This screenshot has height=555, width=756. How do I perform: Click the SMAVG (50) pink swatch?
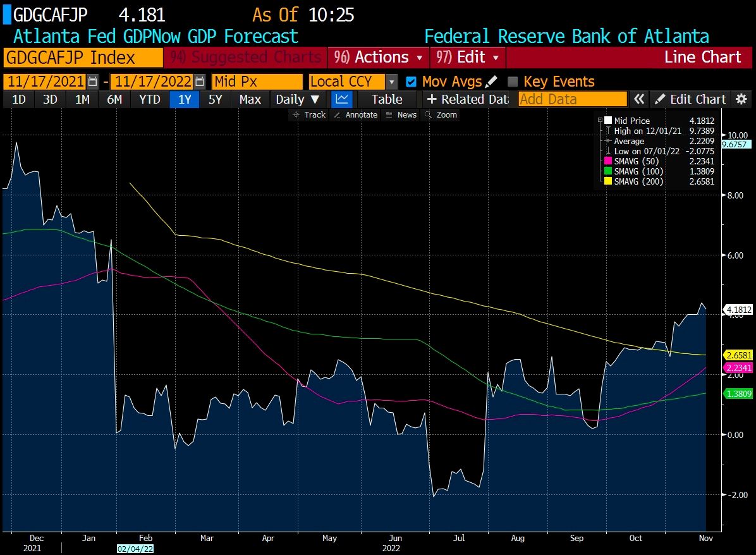point(608,161)
